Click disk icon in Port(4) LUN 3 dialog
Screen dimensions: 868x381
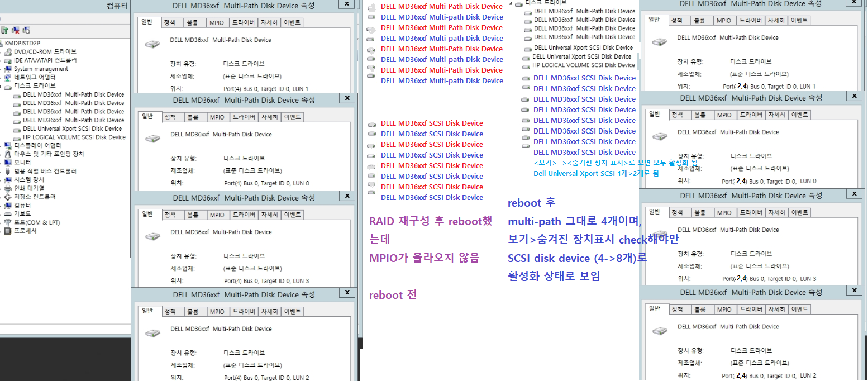point(152,236)
